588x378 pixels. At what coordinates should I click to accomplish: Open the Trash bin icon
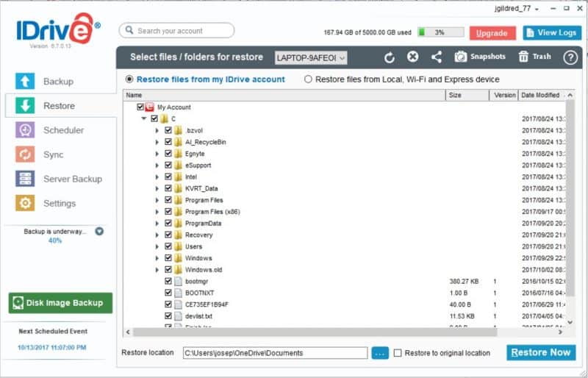click(523, 57)
